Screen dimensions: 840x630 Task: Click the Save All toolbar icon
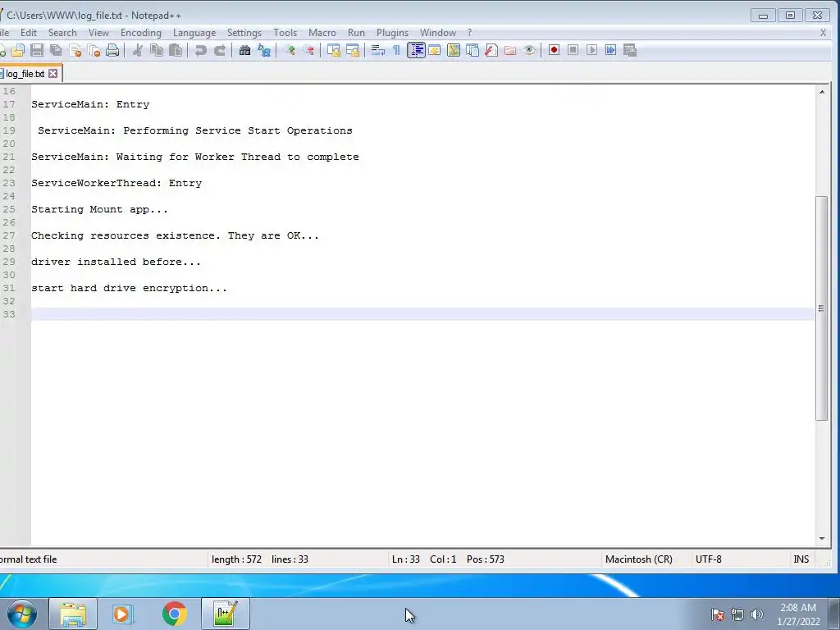click(56, 50)
